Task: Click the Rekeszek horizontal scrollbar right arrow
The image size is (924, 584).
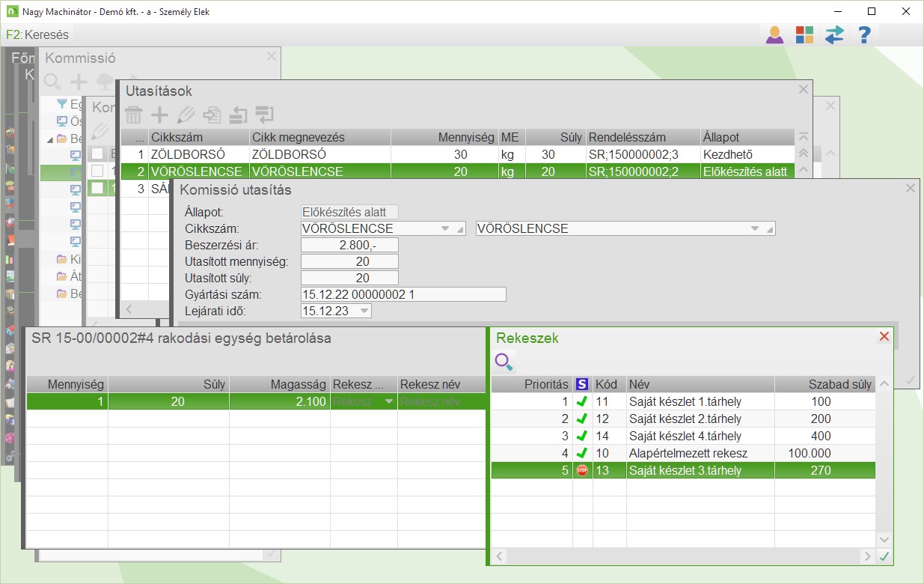Action: 866,556
